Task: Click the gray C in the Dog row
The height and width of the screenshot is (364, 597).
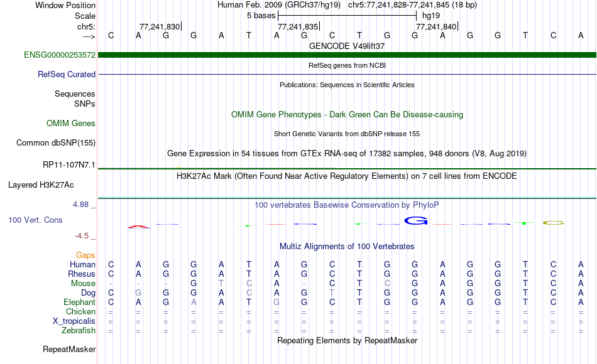Action: click(x=249, y=293)
